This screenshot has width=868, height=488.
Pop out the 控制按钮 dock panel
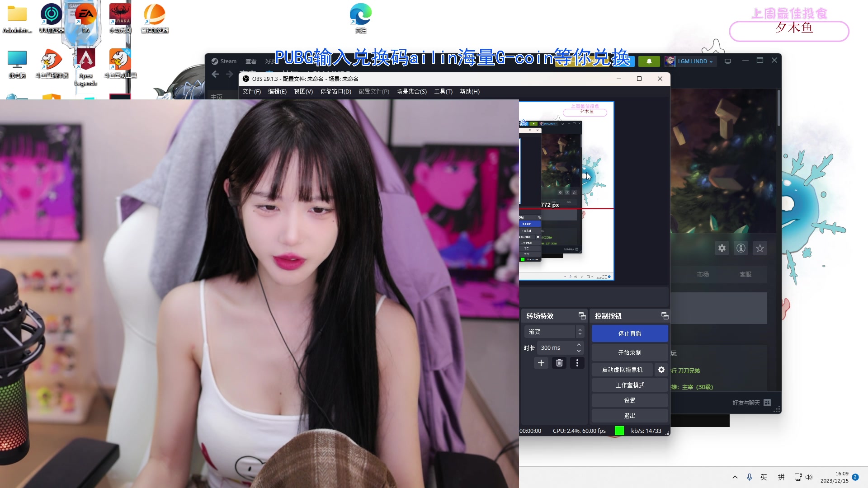pyautogui.click(x=665, y=316)
